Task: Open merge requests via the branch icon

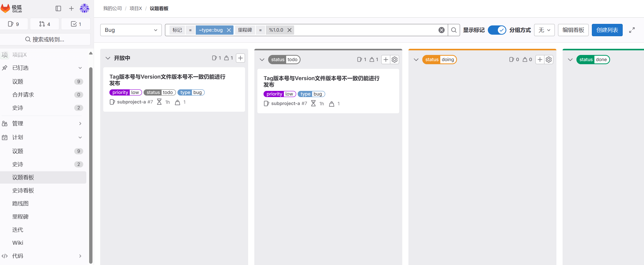Action: [44, 24]
